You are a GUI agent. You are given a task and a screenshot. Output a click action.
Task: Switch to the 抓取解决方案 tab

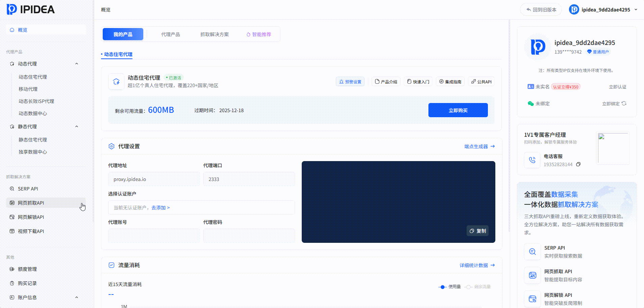(215, 34)
